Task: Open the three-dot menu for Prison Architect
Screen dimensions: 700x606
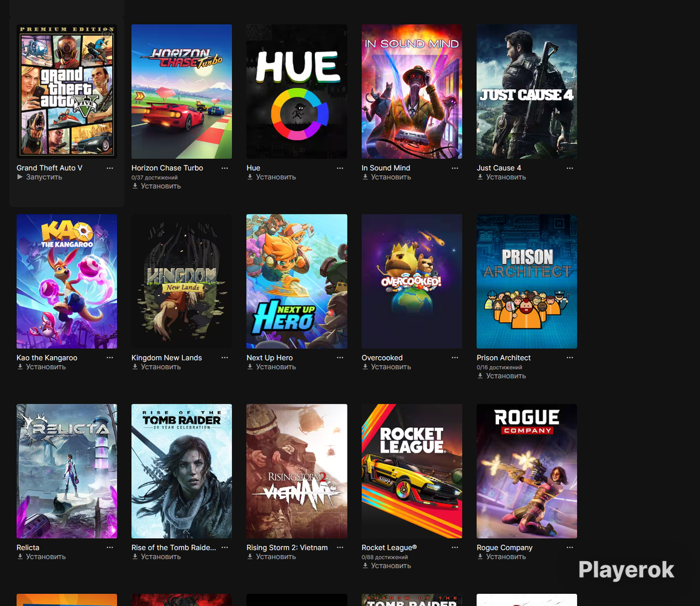Action: (x=570, y=358)
